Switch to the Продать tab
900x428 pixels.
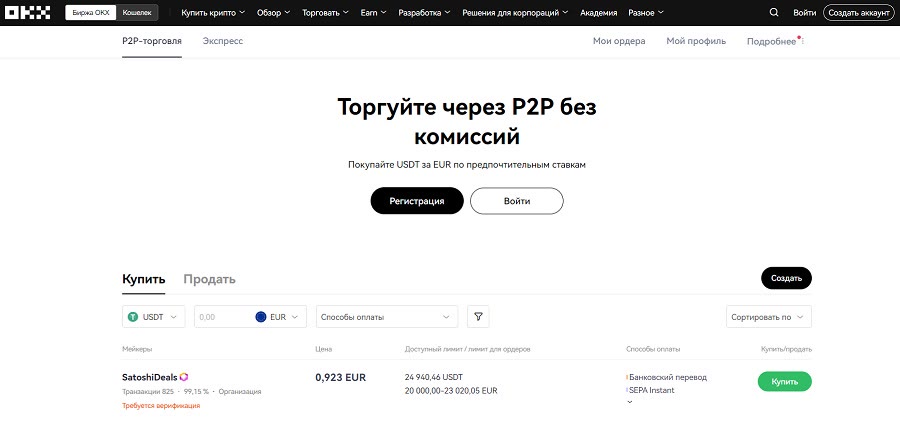click(210, 279)
